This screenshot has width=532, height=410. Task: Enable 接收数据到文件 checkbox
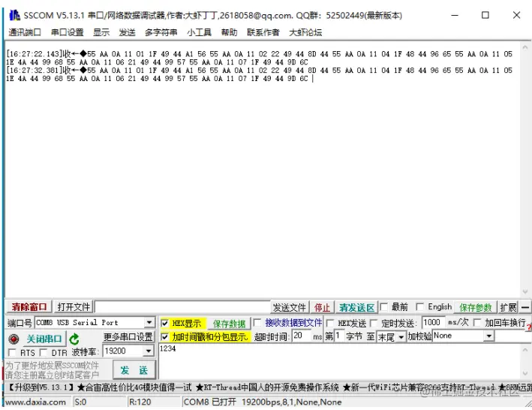(257, 322)
